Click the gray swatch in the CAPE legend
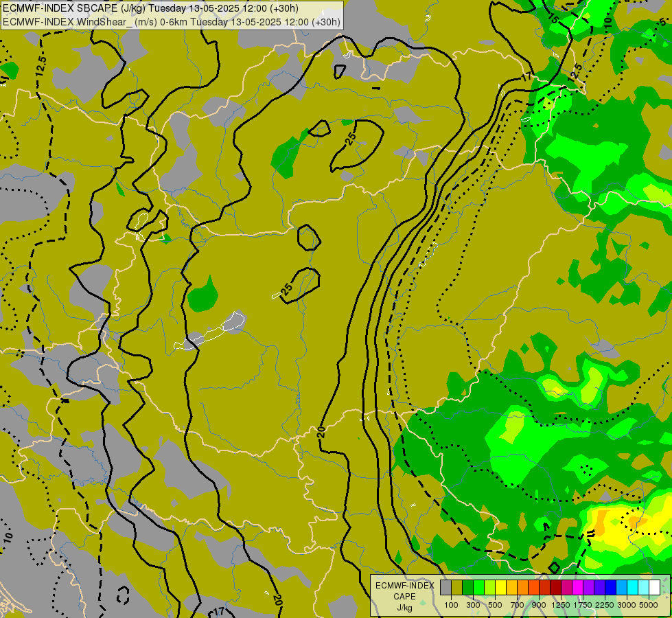Viewport: 672px width, 618px height. pos(445,588)
